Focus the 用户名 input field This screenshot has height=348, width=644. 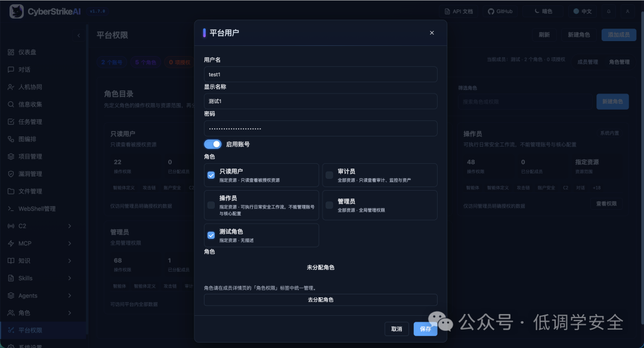pyautogui.click(x=321, y=74)
